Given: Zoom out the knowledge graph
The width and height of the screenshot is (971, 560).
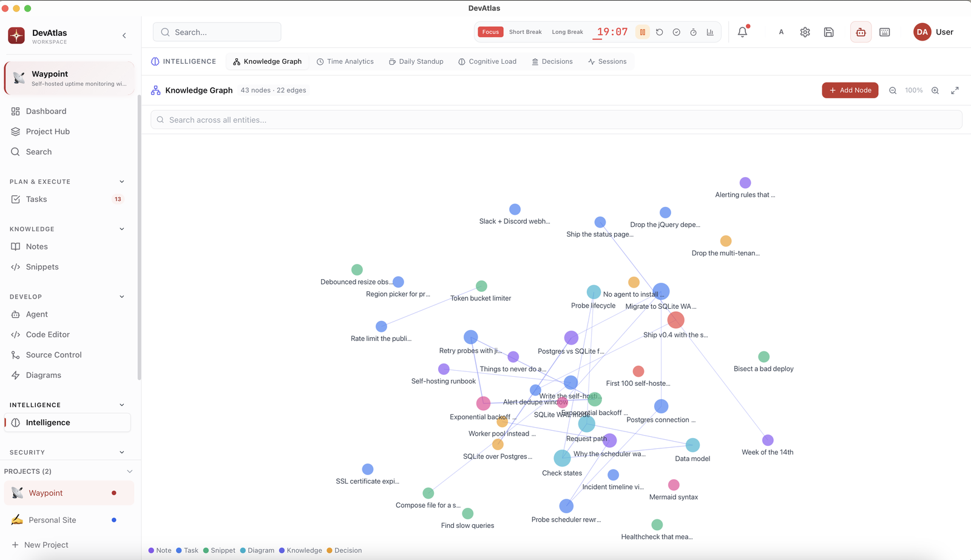Looking at the screenshot, I should [893, 90].
